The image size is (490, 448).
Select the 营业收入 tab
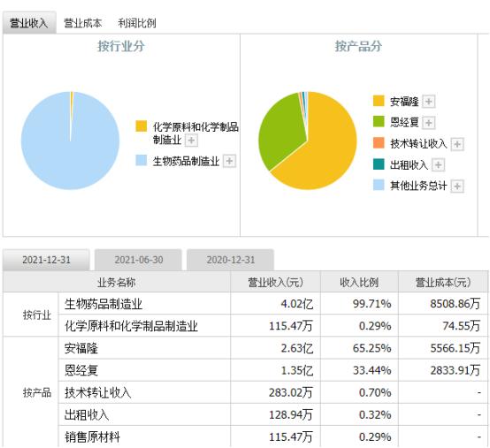pos(29,22)
